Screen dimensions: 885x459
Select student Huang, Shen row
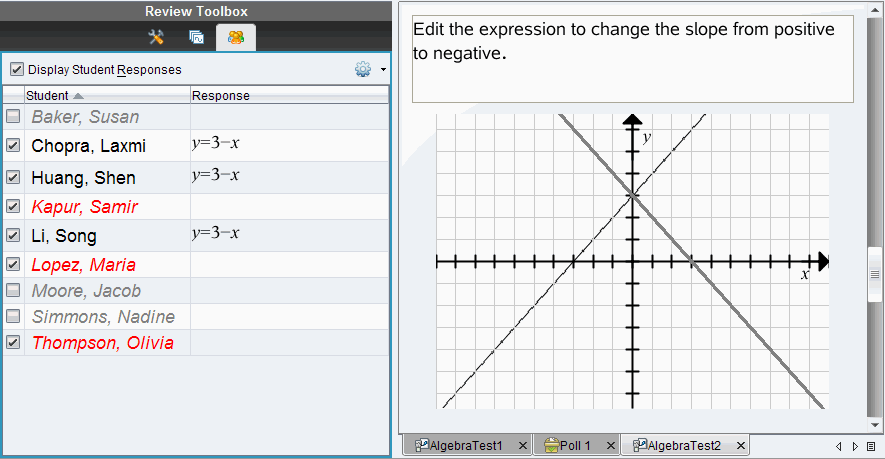[x=83, y=178]
